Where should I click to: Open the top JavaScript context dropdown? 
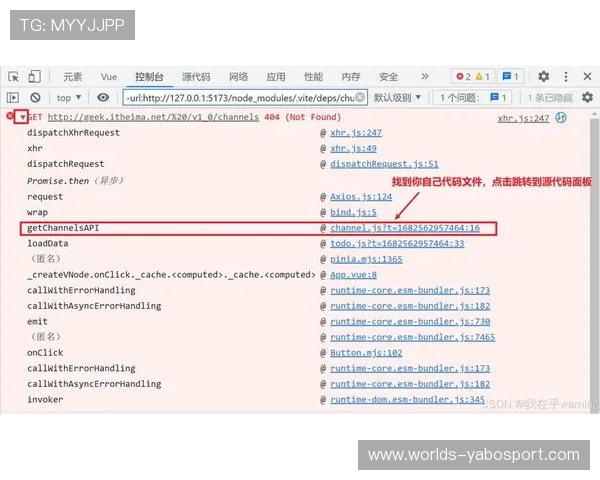tap(69, 97)
